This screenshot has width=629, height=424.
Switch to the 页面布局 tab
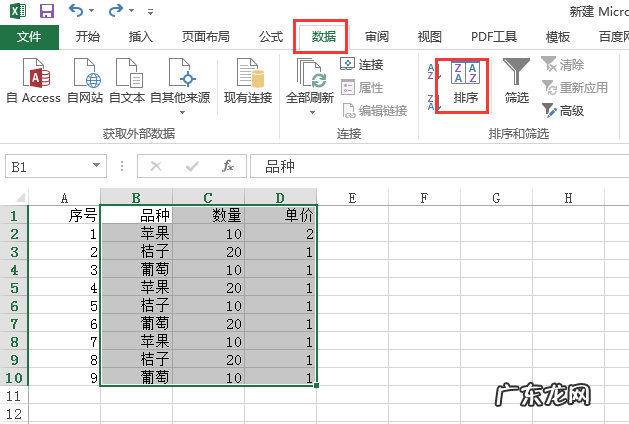click(205, 37)
